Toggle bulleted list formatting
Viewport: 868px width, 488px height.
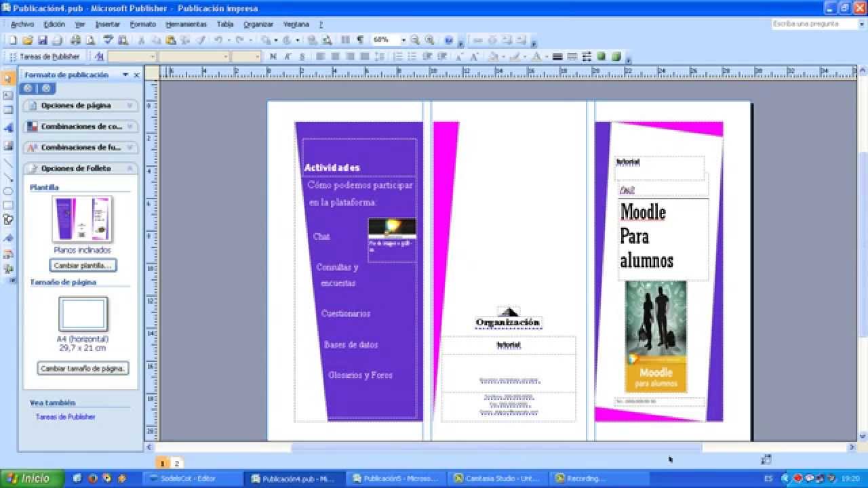coord(412,56)
